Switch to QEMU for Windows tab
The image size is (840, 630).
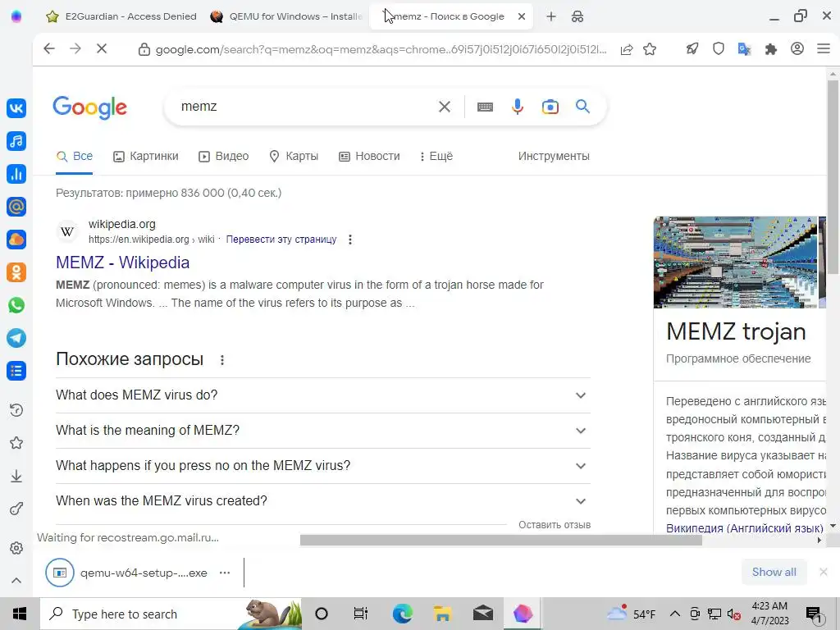coord(286,16)
